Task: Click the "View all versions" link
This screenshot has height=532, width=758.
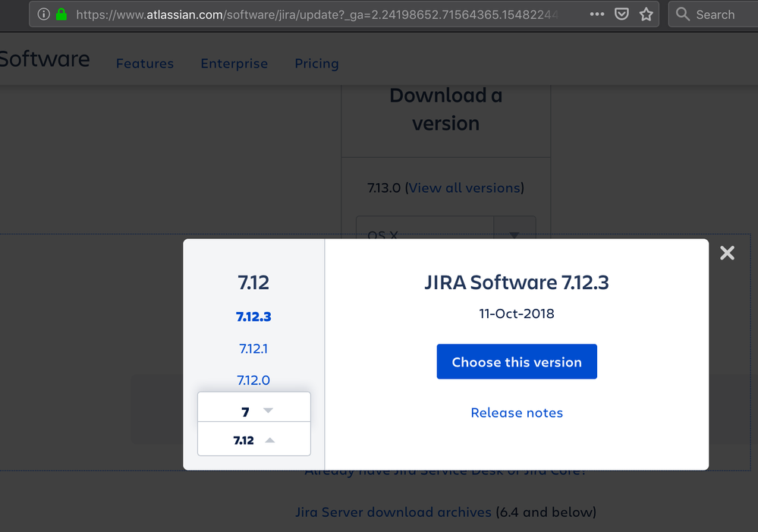Action: coord(464,187)
